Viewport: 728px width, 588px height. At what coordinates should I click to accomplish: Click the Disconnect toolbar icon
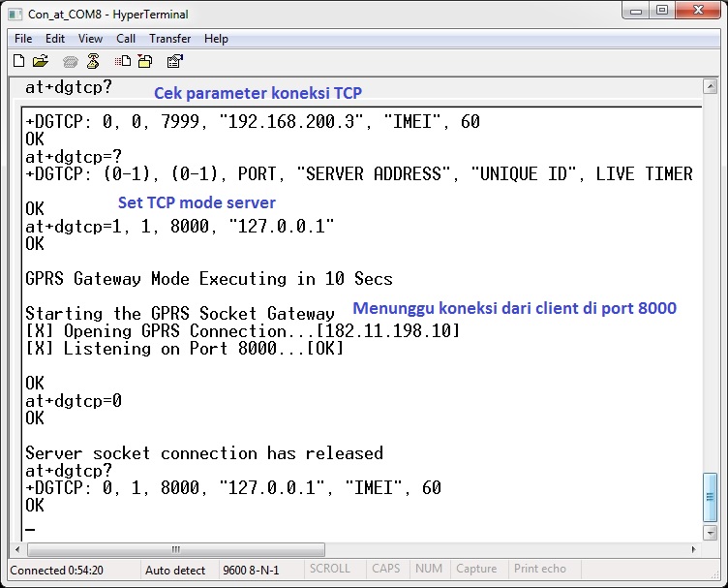click(x=93, y=61)
